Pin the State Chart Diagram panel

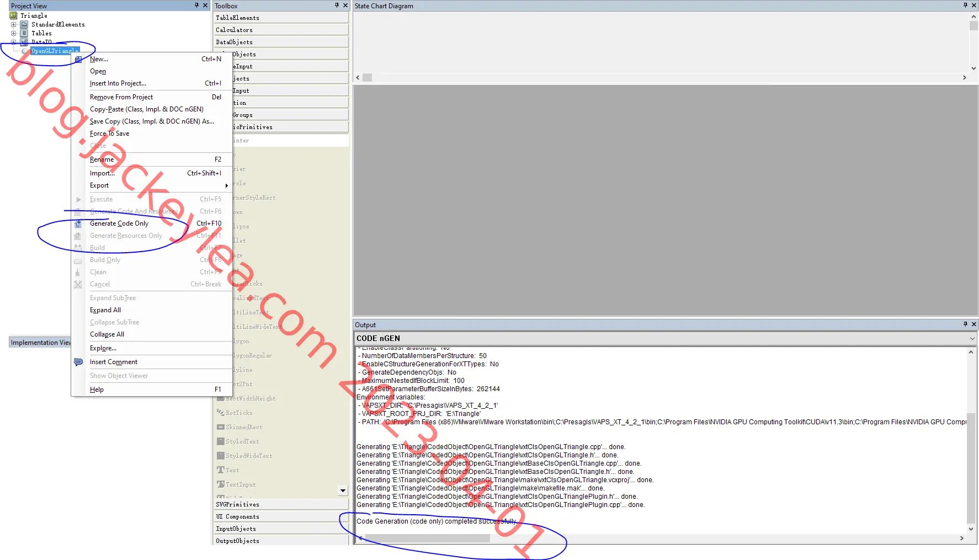[x=965, y=6]
